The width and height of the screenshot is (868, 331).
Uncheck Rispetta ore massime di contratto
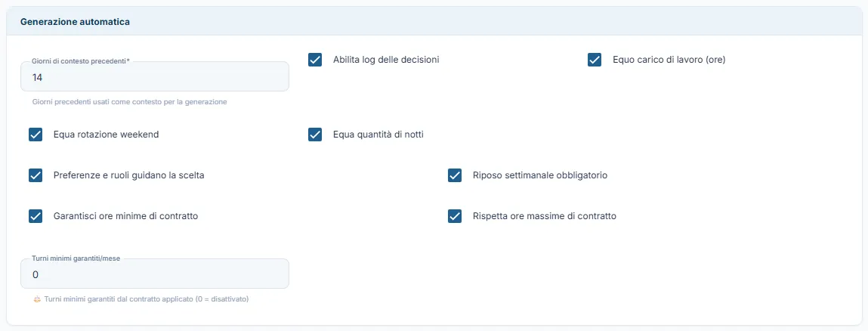coord(455,216)
